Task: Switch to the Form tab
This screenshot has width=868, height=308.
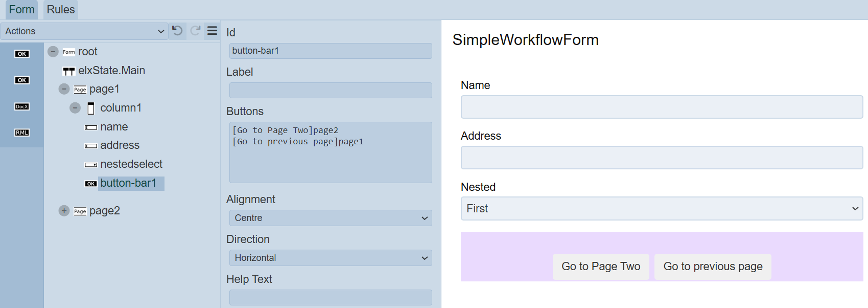Action: coord(21,10)
